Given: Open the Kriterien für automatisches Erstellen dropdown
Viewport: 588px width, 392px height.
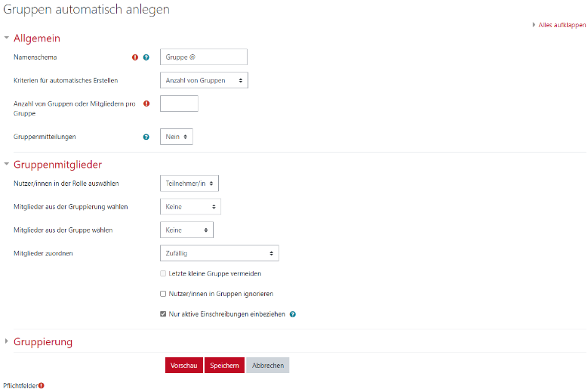Looking at the screenshot, I should pos(204,80).
